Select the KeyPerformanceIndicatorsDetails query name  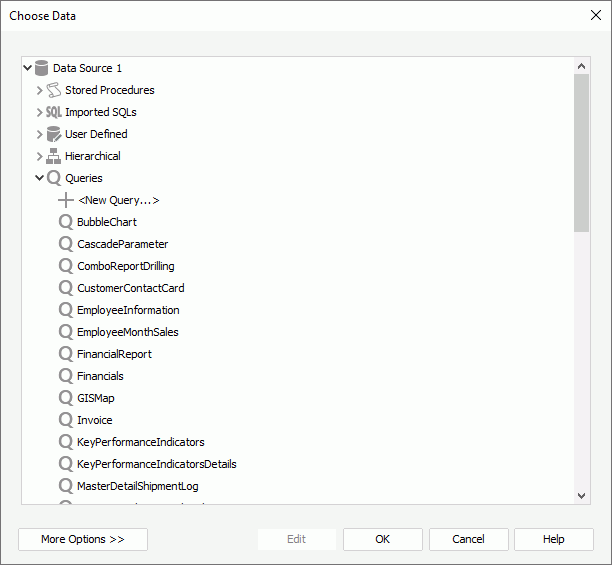[157, 464]
